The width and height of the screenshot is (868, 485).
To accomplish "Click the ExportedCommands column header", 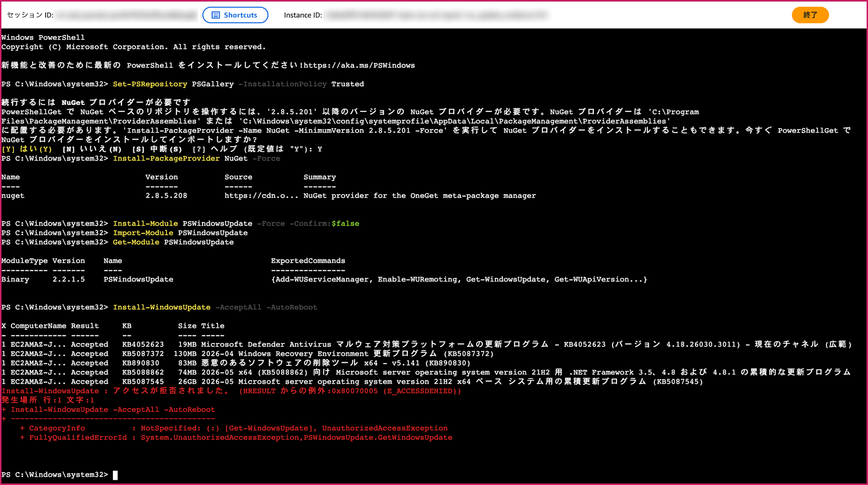I will click(x=308, y=261).
